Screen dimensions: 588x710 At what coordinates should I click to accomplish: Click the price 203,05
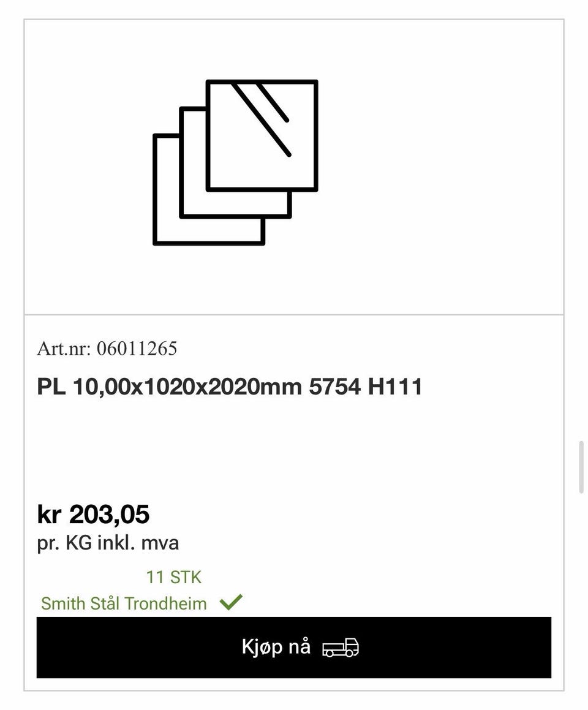pyautogui.click(x=109, y=515)
